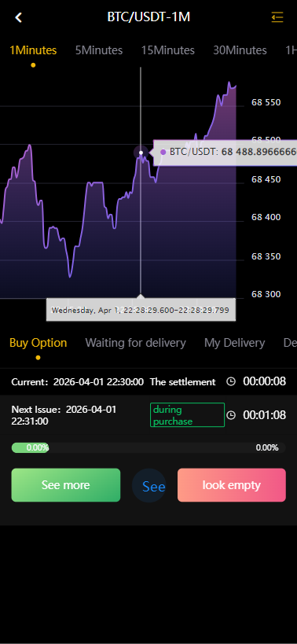Click The settlement label
297x644 pixels.
182,382
